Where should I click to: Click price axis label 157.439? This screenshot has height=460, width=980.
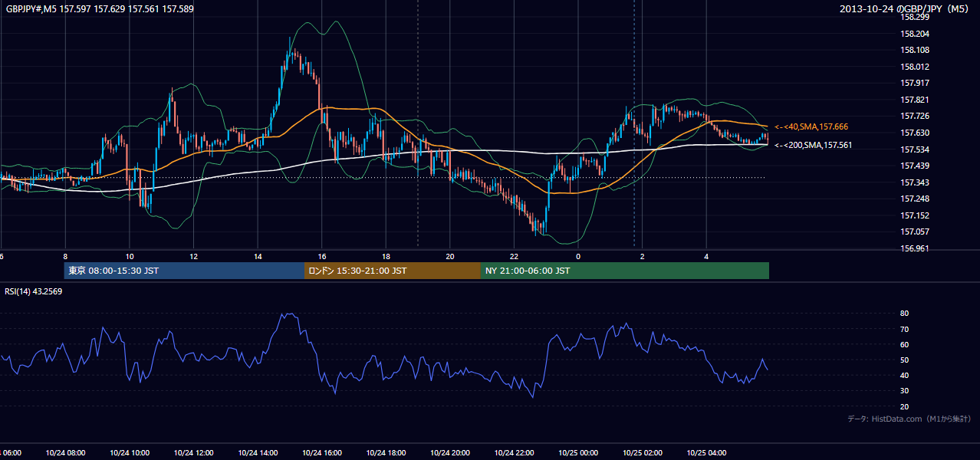914,166
